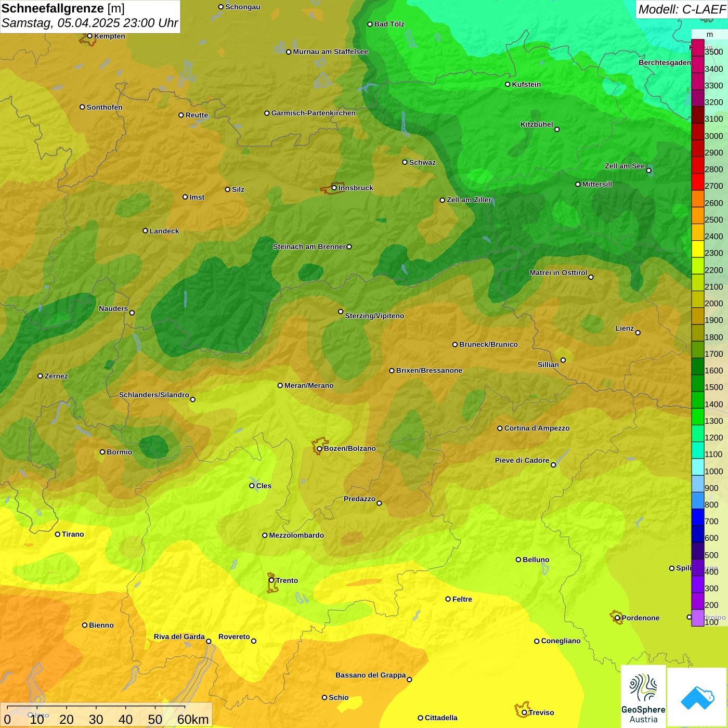Select the dark red 3100 m swatch

click(698, 115)
